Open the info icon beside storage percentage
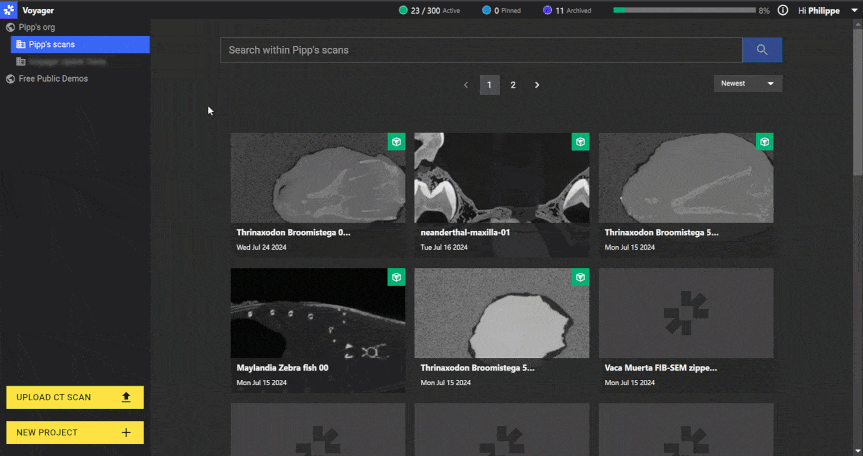 pos(783,10)
